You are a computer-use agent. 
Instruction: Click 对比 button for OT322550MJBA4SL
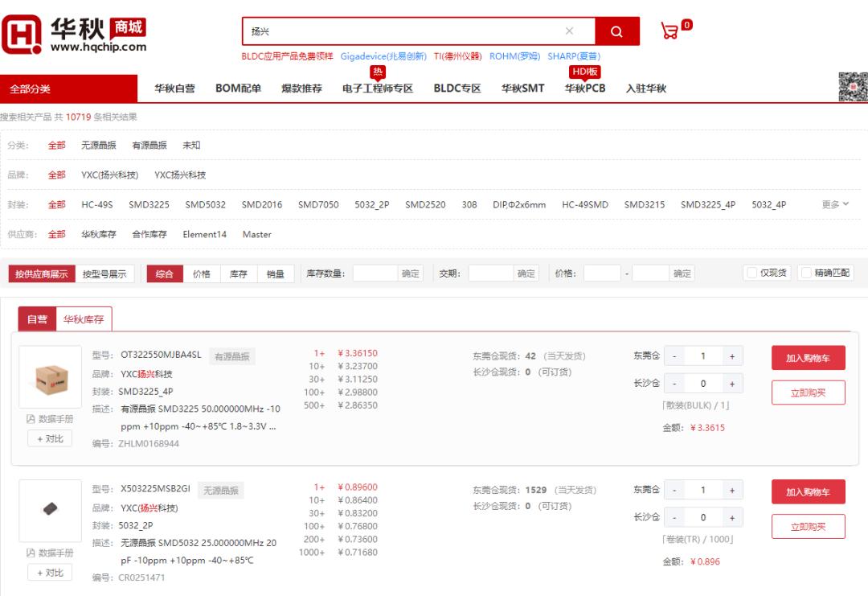click(x=50, y=438)
